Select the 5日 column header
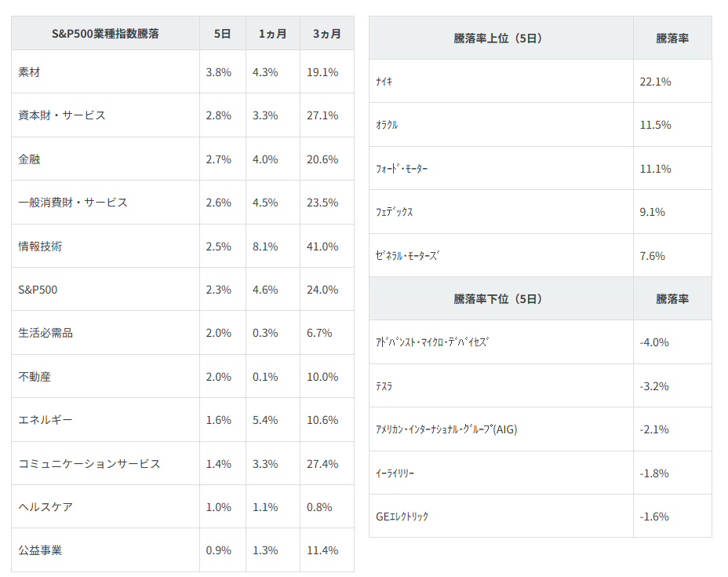 click(222, 34)
